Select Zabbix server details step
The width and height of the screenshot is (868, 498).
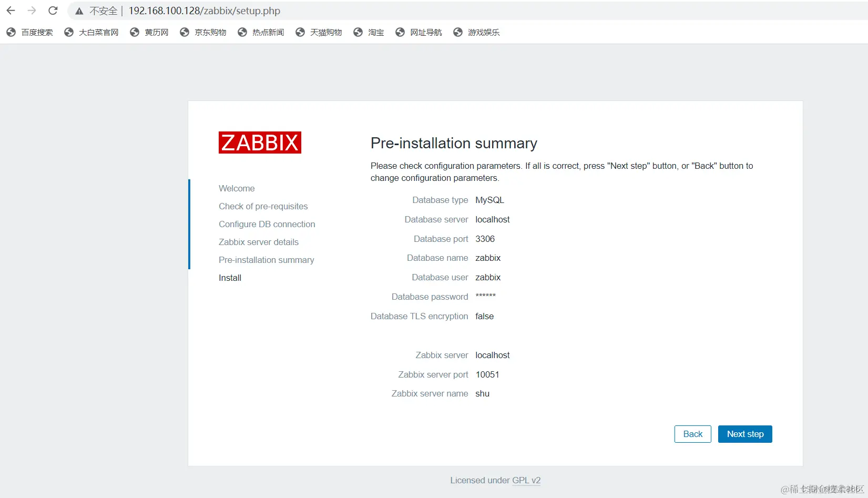point(259,242)
